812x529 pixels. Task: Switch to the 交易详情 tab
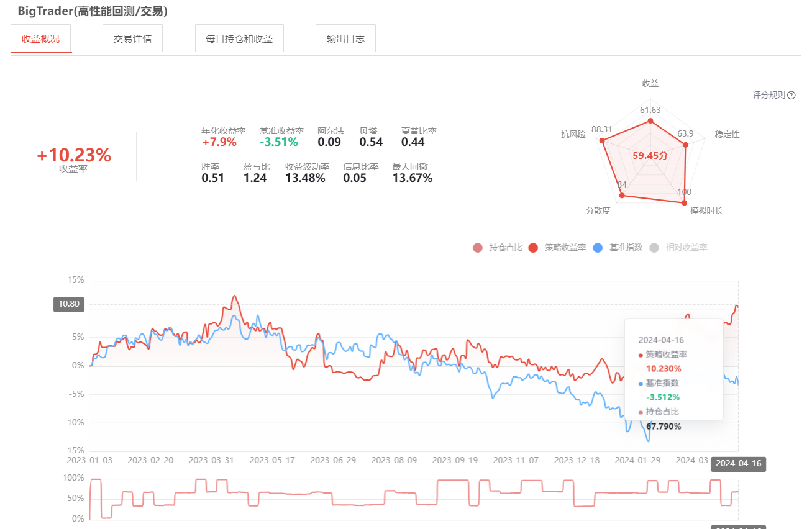(132, 38)
